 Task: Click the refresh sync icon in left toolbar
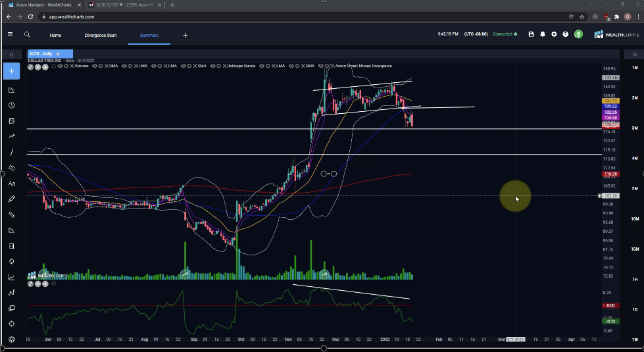(11, 261)
